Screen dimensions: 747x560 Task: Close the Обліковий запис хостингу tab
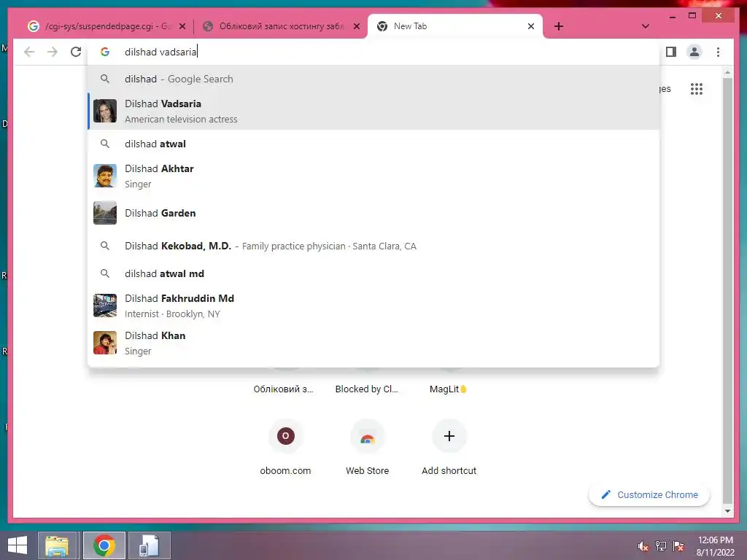click(356, 26)
